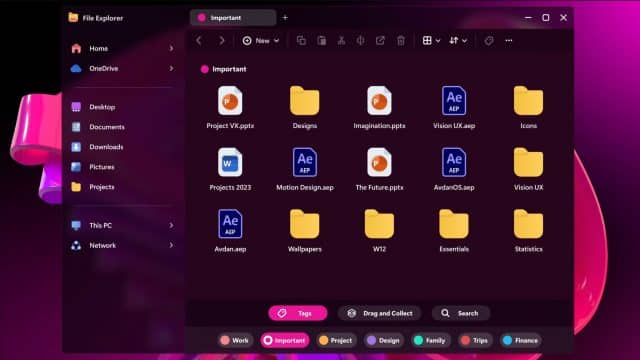Toggle the Finance tag filter
640x360 pixels.
click(x=521, y=340)
